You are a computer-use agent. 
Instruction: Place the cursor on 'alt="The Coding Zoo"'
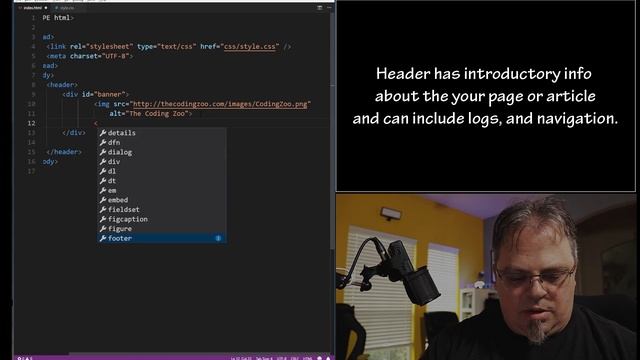point(150,114)
